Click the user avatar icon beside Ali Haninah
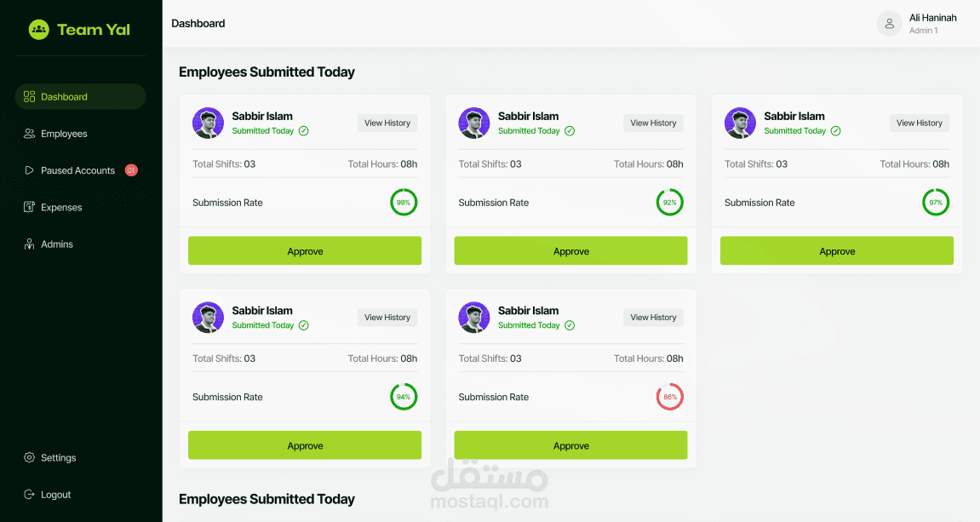 (x=890, y=24)
